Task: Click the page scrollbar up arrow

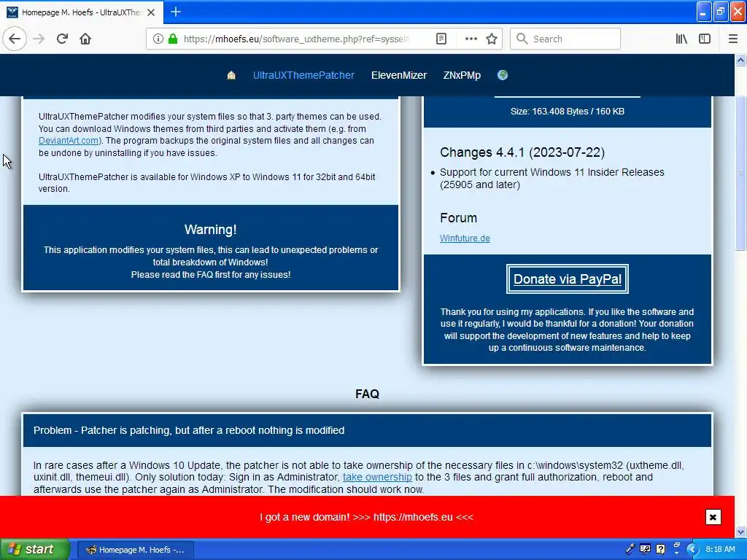Action: (740, 60)
